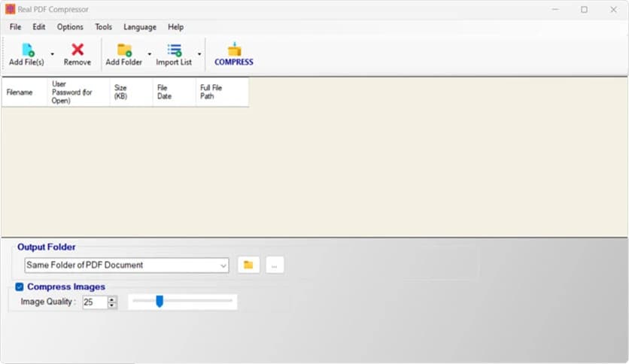
Task: Click the User Password (for Open) column header
Action: (x=78, y=93)
